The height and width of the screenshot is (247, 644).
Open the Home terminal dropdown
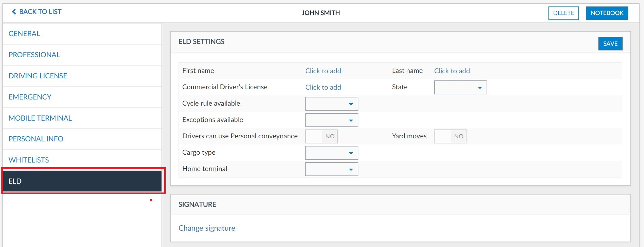332,169
